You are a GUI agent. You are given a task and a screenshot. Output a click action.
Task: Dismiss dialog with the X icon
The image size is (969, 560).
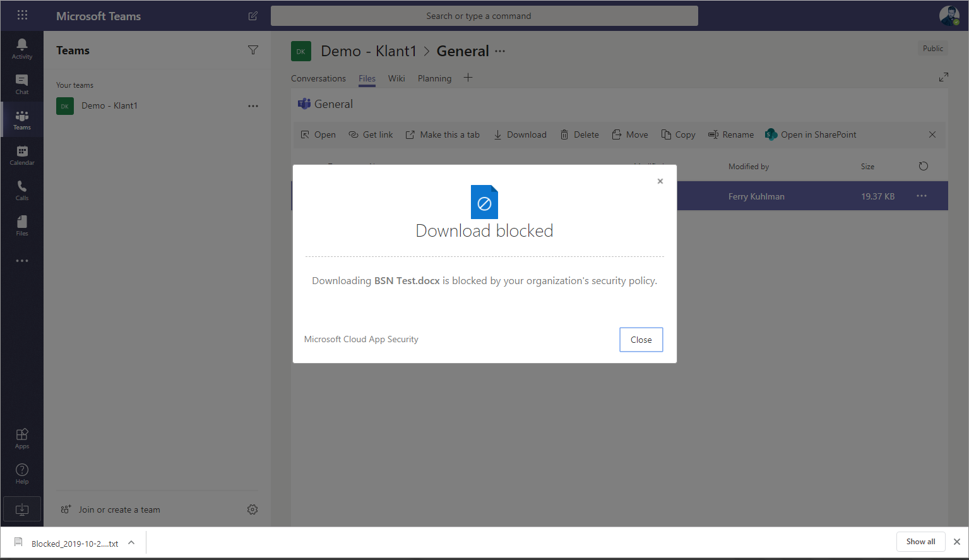pos(660,181)
